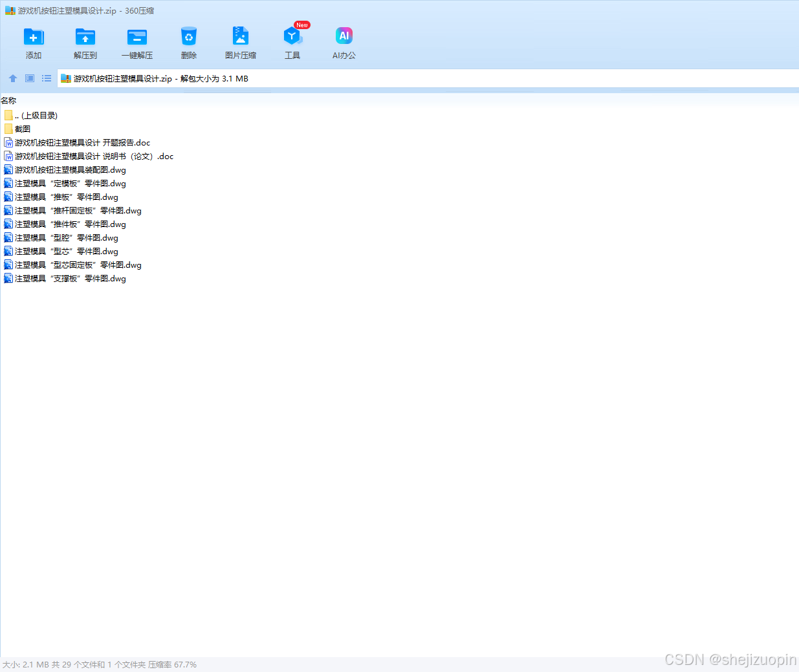Click the folder icon of 截图
The image size is (799, 672).
8,129
